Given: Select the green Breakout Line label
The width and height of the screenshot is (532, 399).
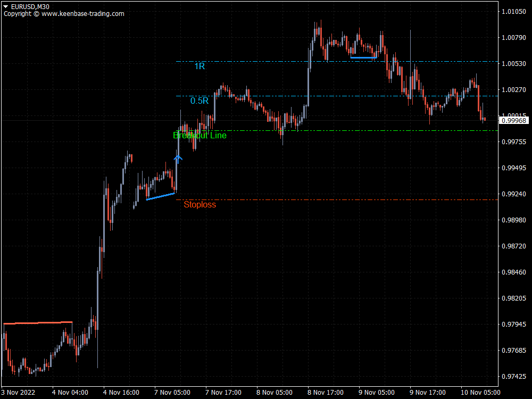Looking at the screenshot, I should point(199,135).
